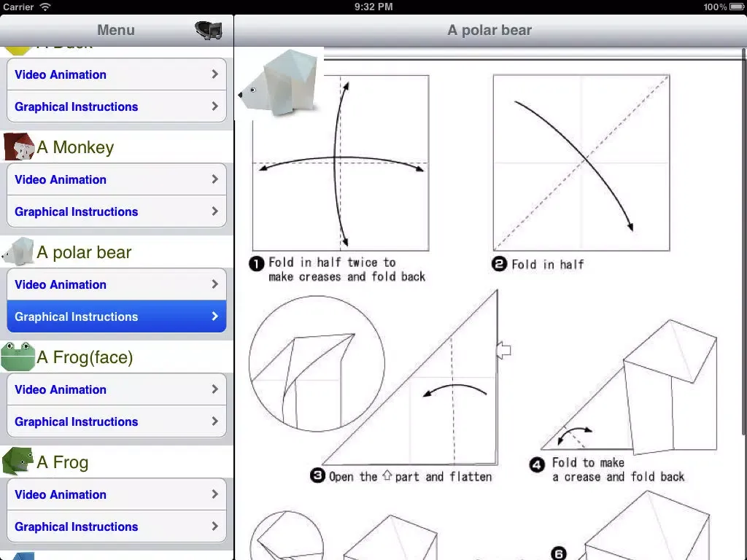Open the topmost Graphical Instructions row
Viewport: 747px width, 560px height.
click(117, 106)
